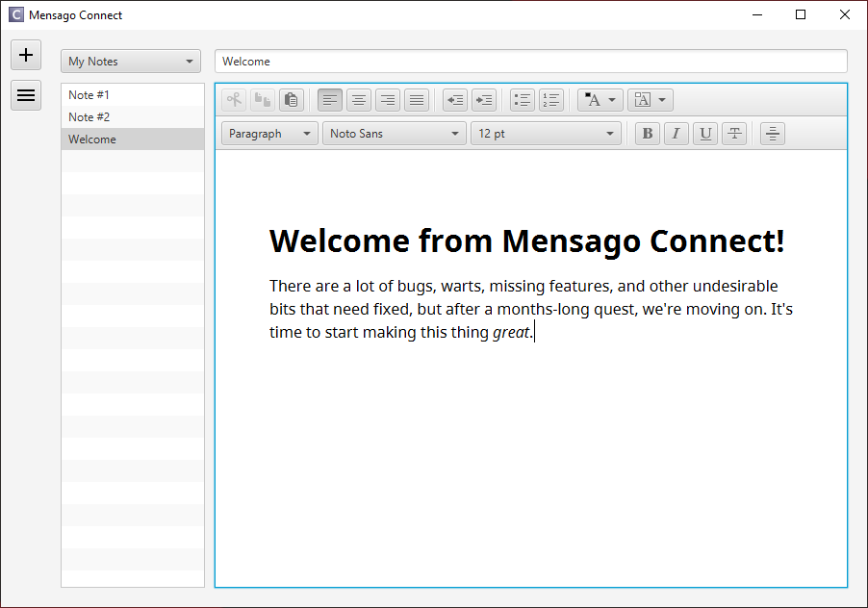Click the Paste clipboard icon
The image size is (868, 608).
click(292, 100)
